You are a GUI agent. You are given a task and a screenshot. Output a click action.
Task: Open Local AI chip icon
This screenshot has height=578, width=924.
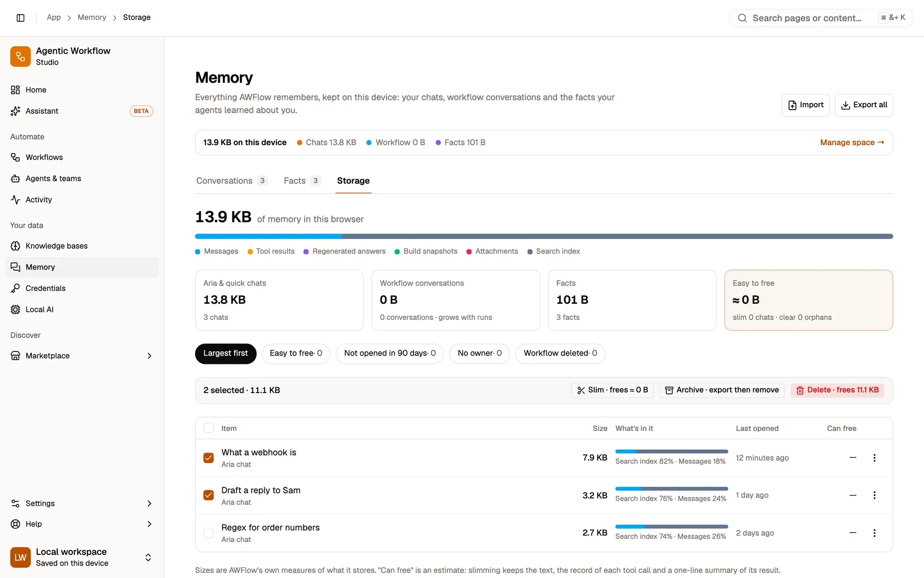coord(15,309)
